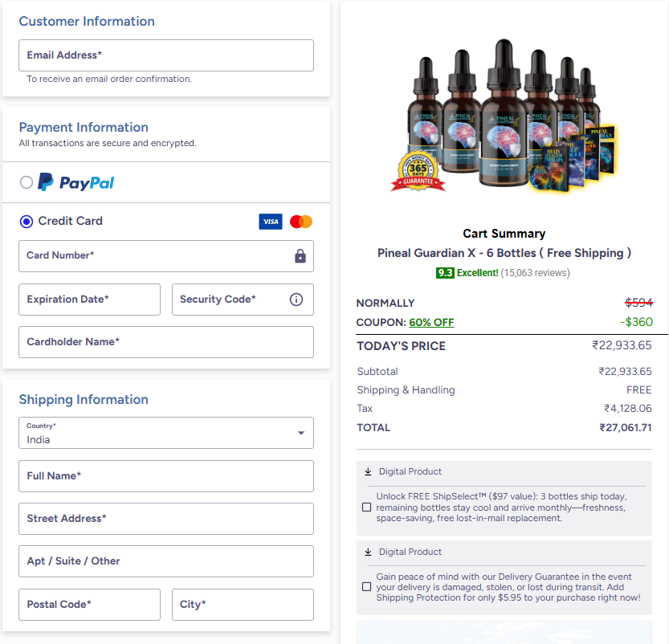
Task: Click the Mastercard icon
Action: 300,221
